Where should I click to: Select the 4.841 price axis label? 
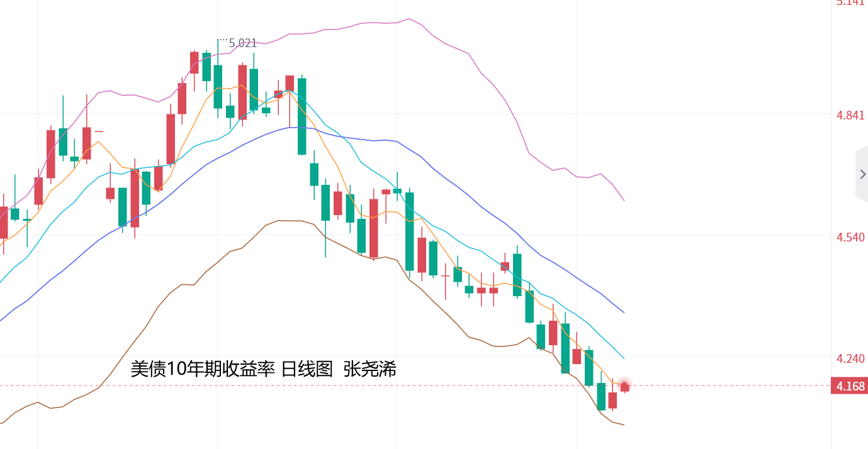click(850, 116)
